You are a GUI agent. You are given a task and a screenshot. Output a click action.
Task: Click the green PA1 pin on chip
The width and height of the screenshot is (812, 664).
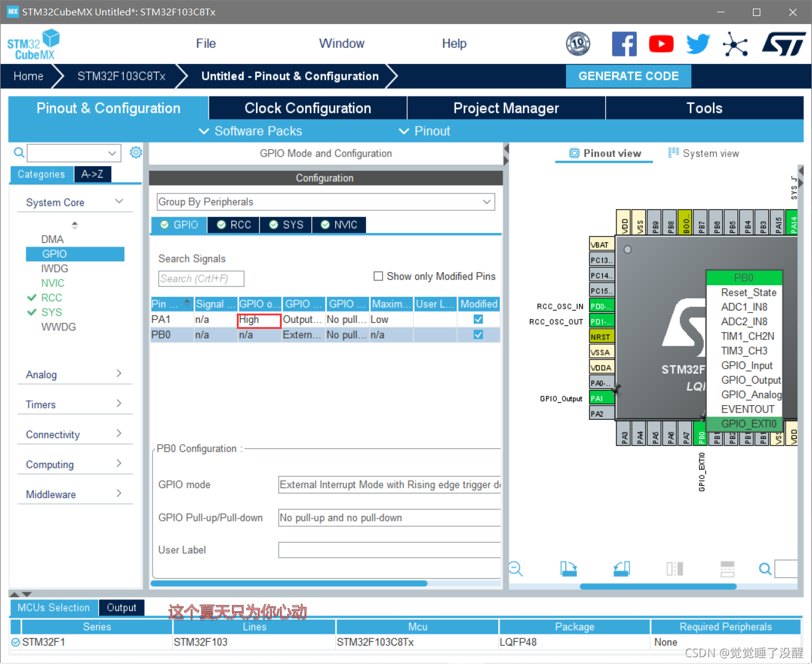602,398
